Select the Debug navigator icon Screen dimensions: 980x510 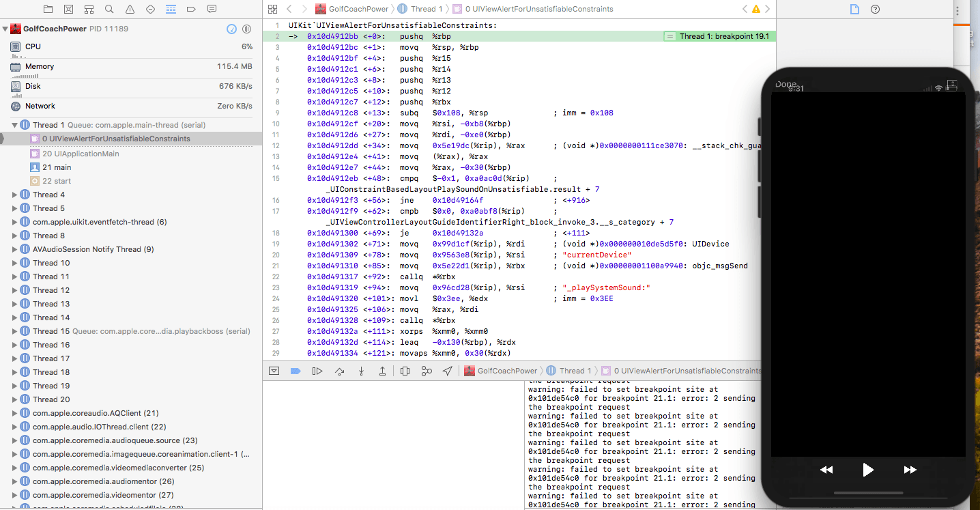(171, 9)
